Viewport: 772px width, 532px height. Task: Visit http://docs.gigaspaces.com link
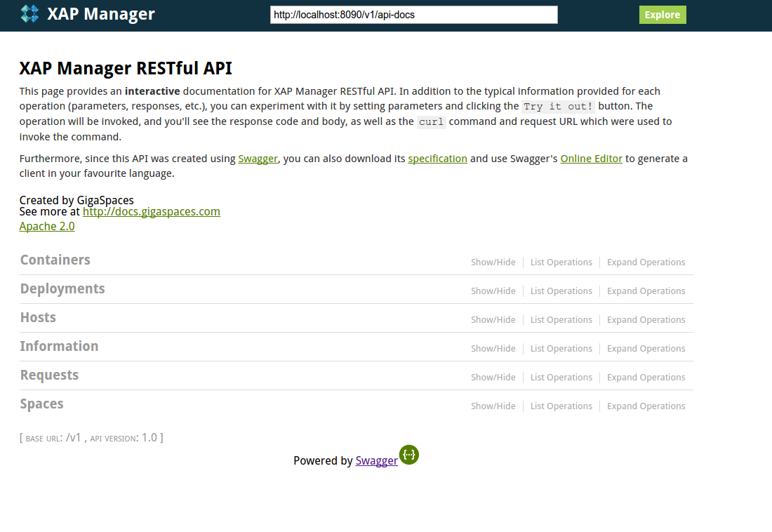[151, 212]
